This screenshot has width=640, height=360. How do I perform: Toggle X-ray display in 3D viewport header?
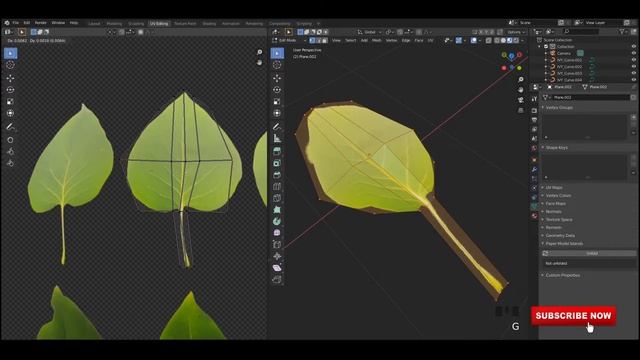(x=489, y=40)
